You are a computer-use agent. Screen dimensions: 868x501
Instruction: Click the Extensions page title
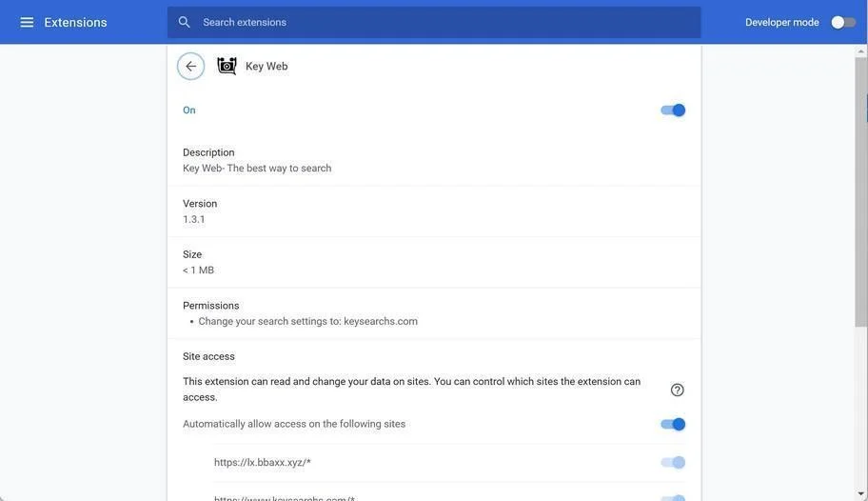pyautogui.click(x=75, y=22)
